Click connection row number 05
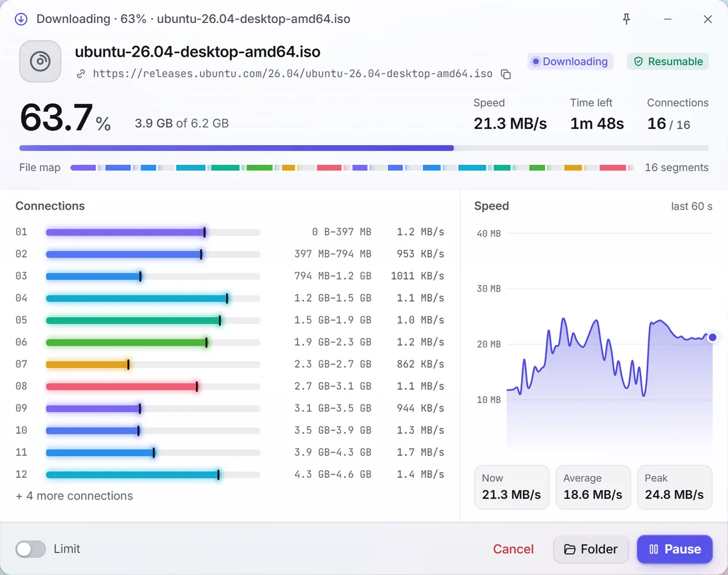This screenshot has height=575, width=728. pos(21,320)
